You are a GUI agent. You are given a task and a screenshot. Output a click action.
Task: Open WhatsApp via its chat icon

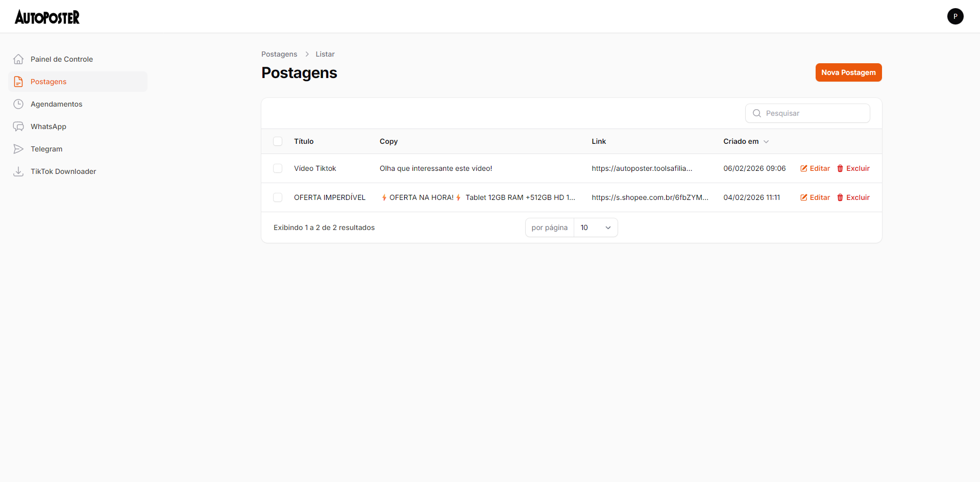coord(18,126)
